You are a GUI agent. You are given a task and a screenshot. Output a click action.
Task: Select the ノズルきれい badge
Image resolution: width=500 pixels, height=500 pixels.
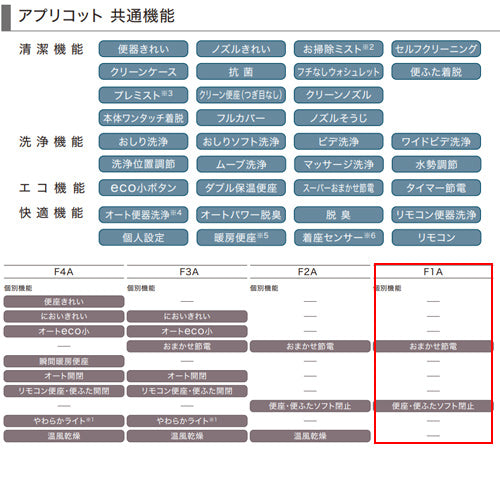pyautogui.click(x=241, y=49)
